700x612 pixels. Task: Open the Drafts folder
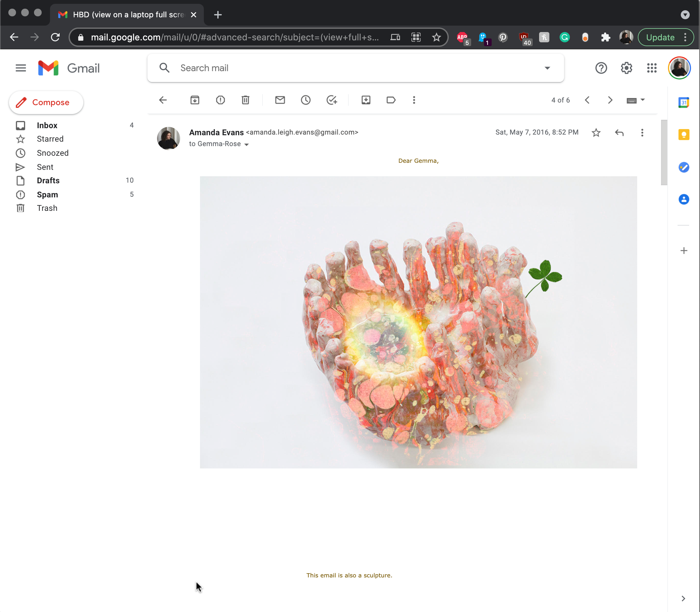48,180
